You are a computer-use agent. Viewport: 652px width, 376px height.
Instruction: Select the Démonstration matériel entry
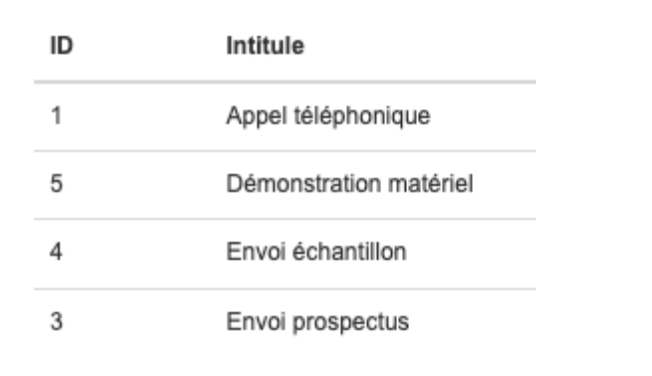point(350,183)
